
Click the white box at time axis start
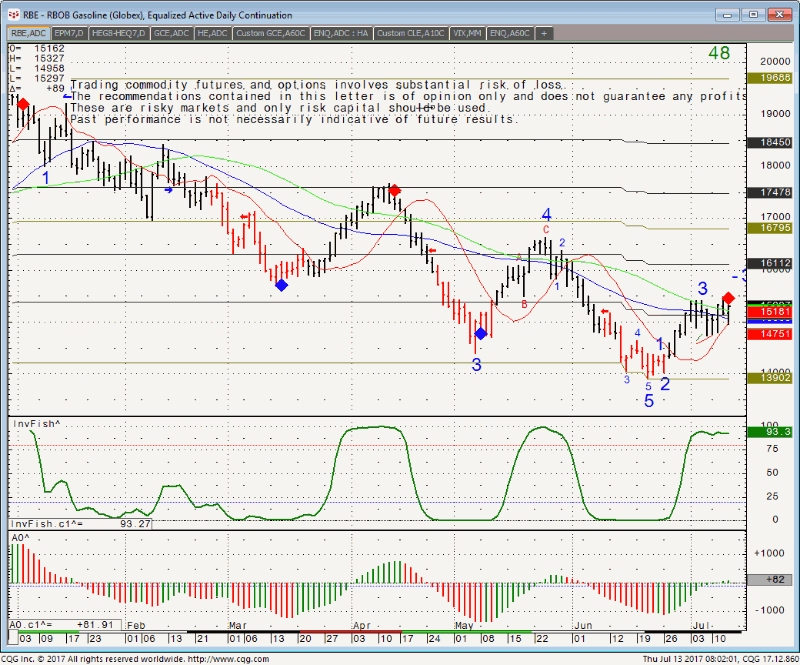(13, 637)
